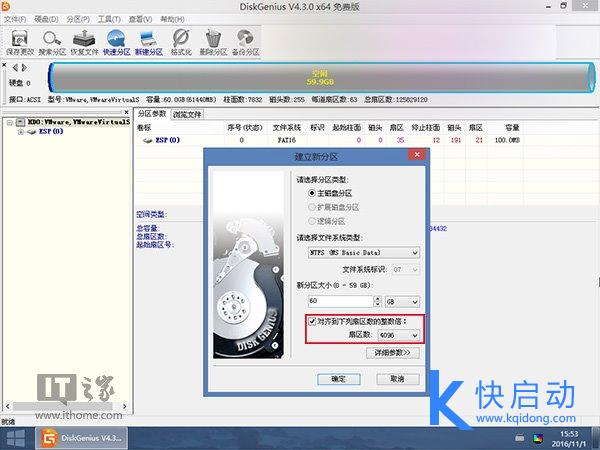Start 快速分区 (Quick Partition)

click(x=116, y=42)
